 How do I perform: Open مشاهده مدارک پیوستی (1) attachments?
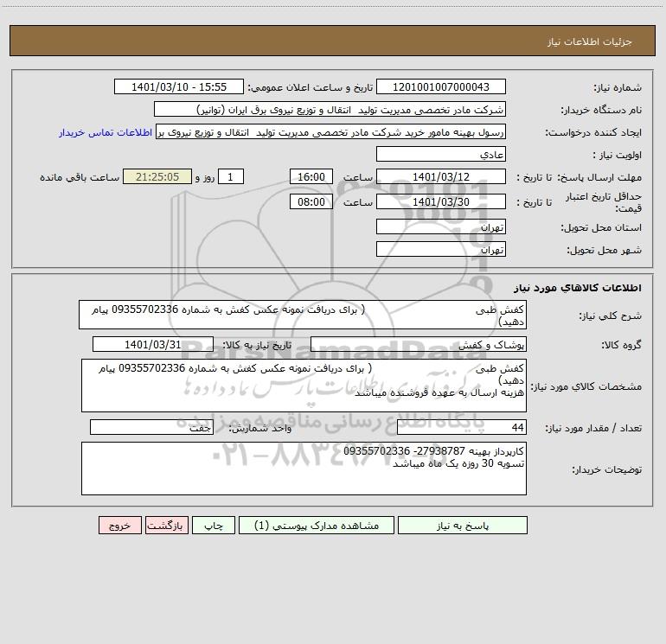(x=317, y=525)
